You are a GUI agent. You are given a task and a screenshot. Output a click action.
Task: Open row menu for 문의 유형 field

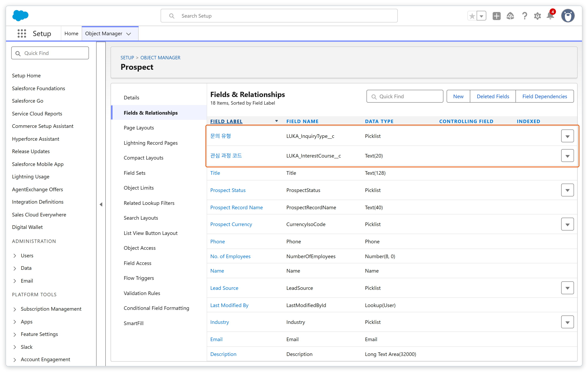(x=567, y=136)
